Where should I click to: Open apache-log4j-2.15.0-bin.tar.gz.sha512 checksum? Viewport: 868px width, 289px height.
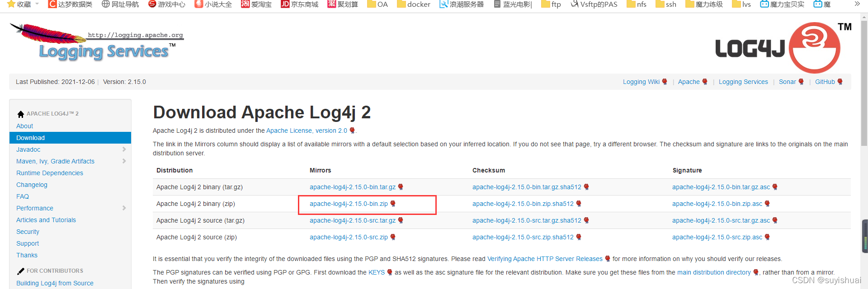(527, 187)
